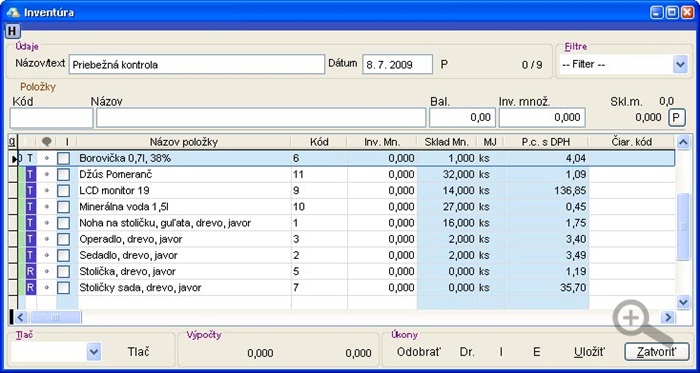The image size is (700, 373).
Task: Click the grid scroll right arrow
Action: [x=668, y=318]
